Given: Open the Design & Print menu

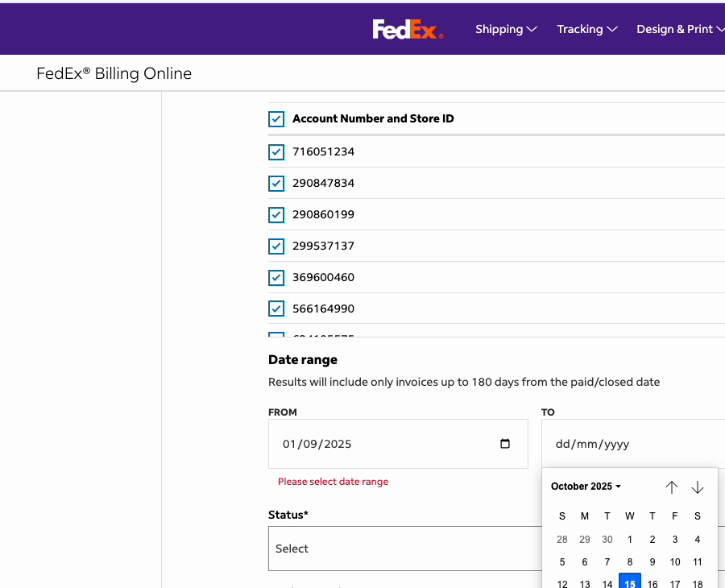Looking at the screenshot, I should click(x=680, y=29).
